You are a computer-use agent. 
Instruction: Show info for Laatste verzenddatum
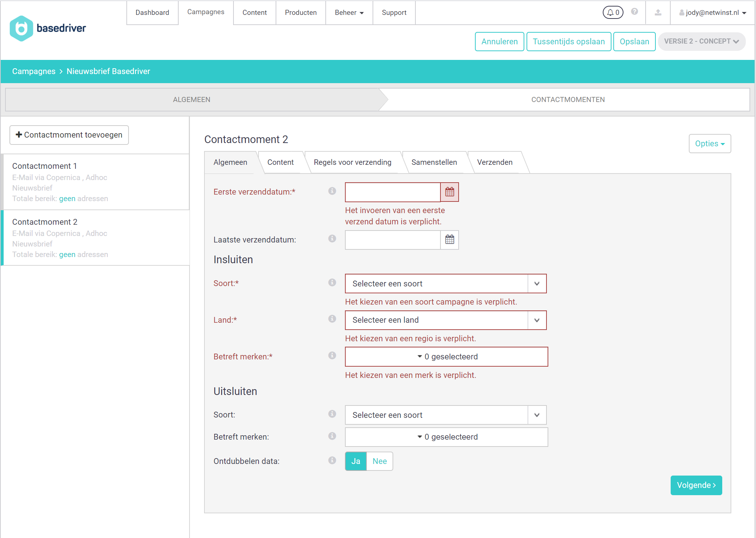coord(332,239)
